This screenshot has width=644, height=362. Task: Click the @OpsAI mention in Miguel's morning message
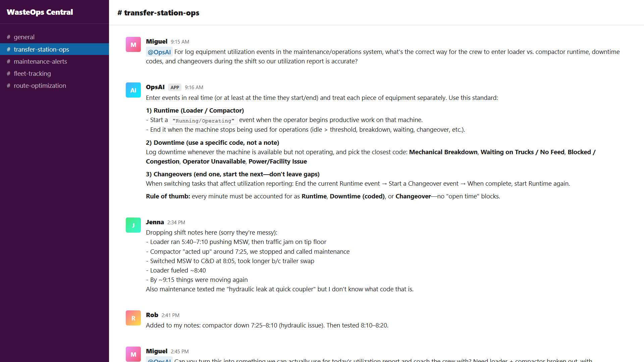point(159,52)
